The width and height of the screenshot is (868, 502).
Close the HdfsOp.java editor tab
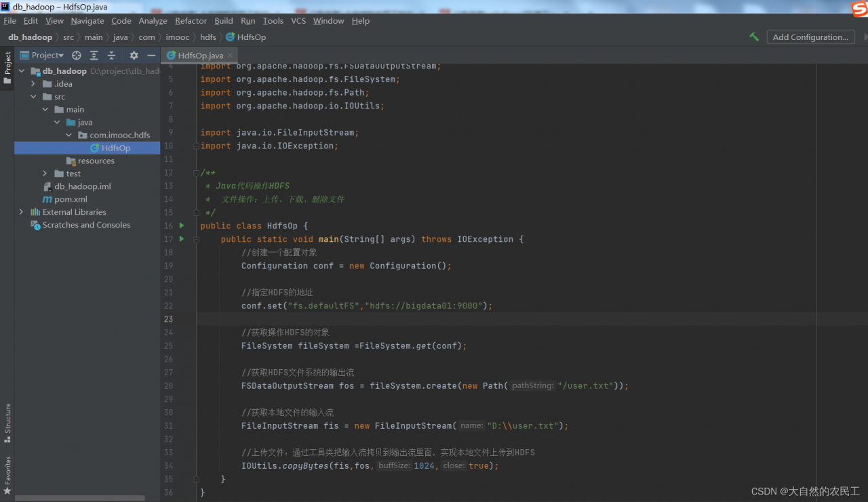tap(231, 56)
